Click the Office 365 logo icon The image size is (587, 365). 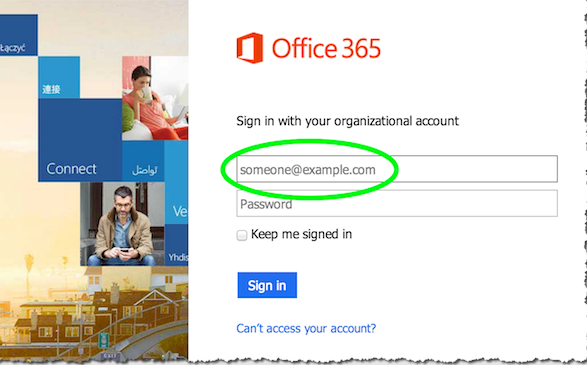pyautogui.click(x=250, y=48)
